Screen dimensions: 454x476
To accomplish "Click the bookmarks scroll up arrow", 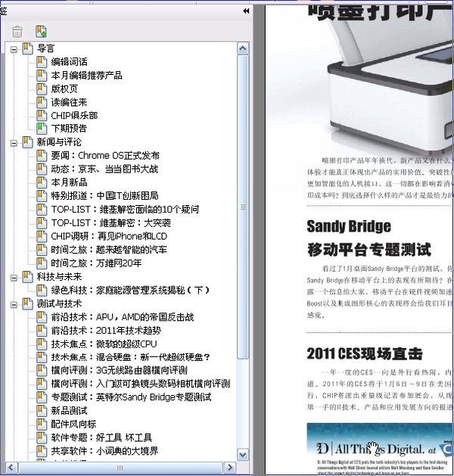I will [243, 48].
